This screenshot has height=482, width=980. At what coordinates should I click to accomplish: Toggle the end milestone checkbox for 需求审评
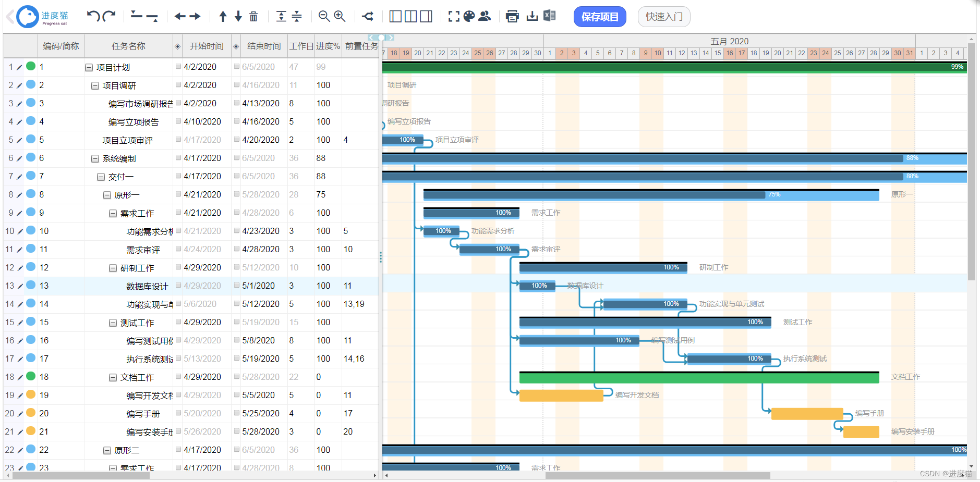coord(237,249)
